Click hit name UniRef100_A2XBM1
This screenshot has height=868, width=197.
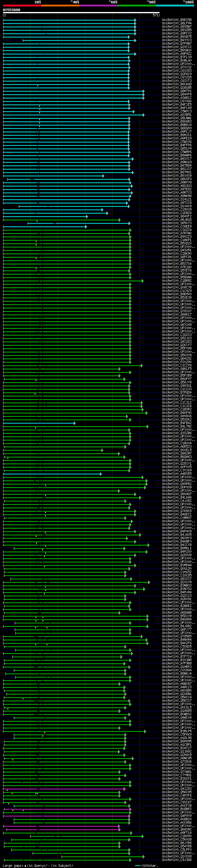(x=177, y=115)
